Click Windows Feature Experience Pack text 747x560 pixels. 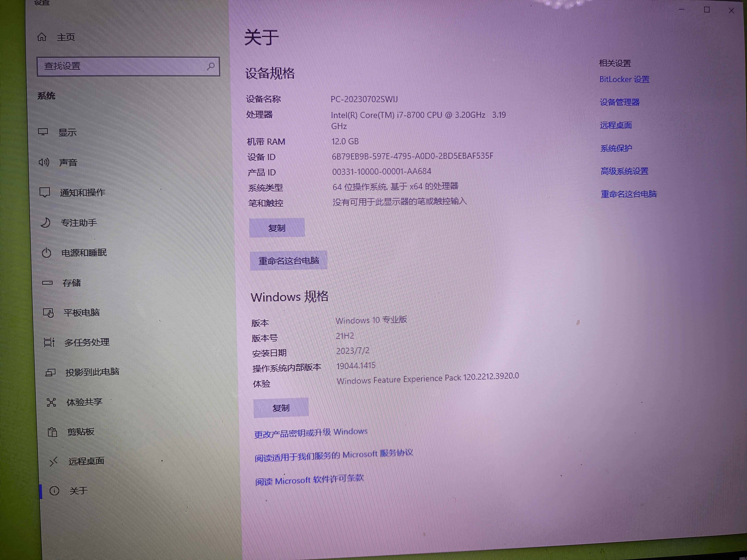(x=427, y=378)
